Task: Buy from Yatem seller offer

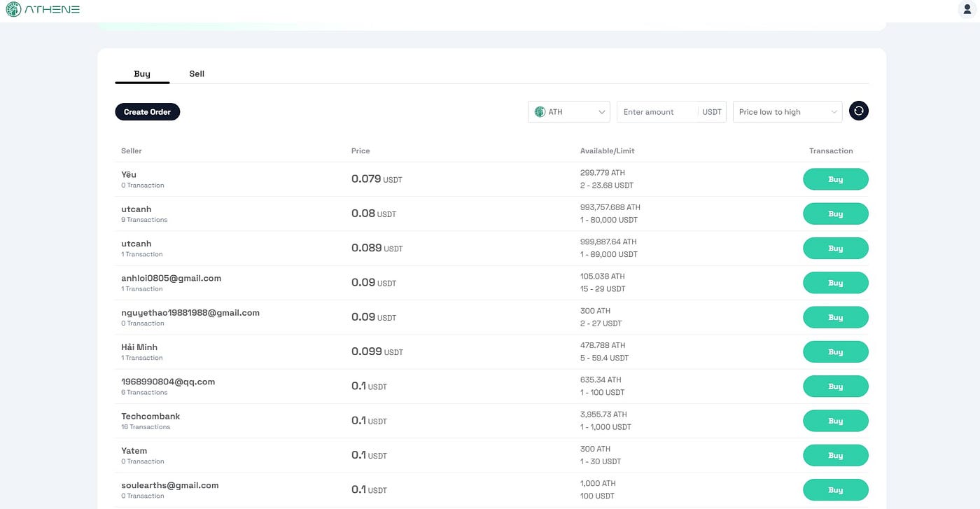Action: (x=836, y=455)
